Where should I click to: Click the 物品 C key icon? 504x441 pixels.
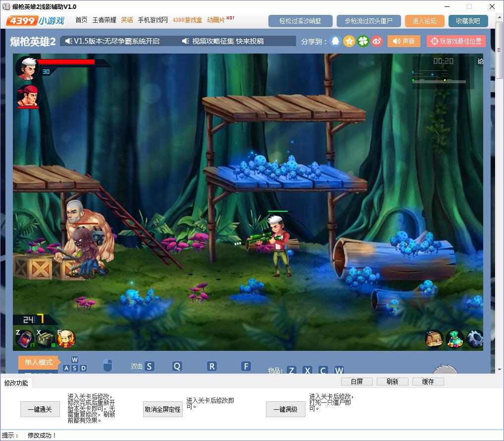[323, 370]
